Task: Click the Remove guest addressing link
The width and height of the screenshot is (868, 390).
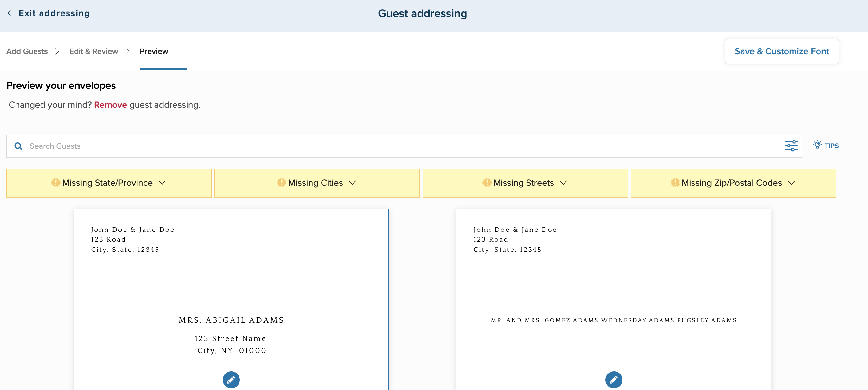Action: [x=110, y=105]
